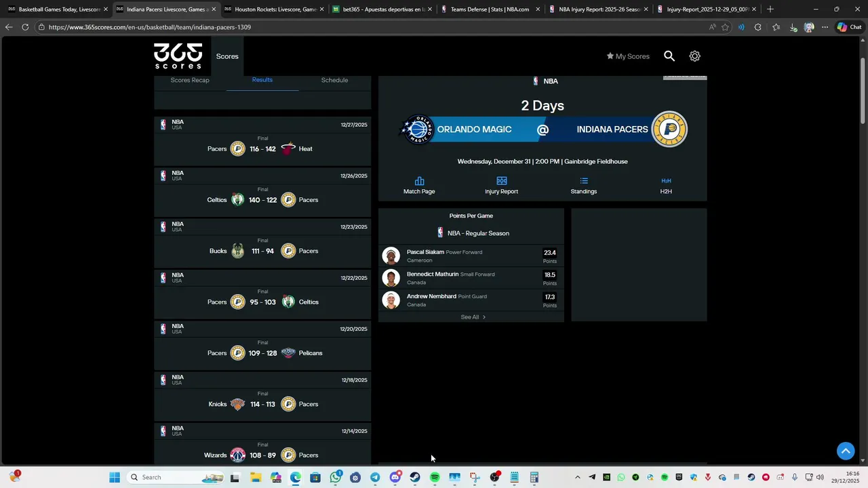Open Pascal Siakam player photo
868x488 pixels.
pos(391,256)
